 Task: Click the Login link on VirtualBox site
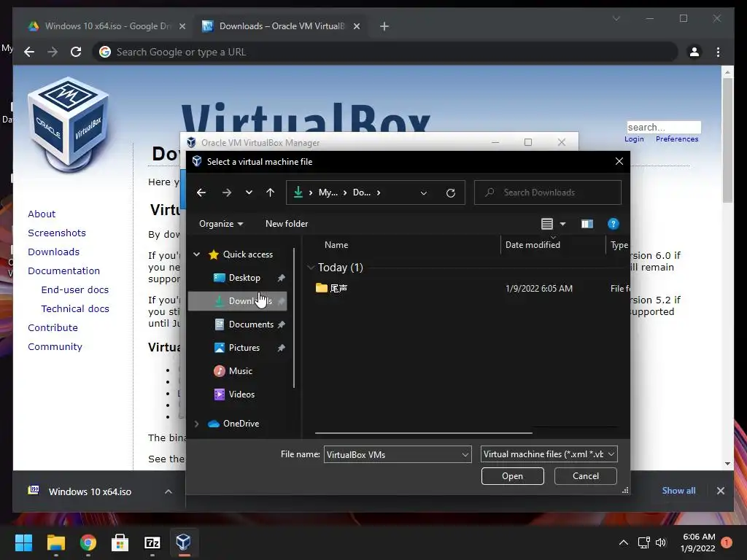coord(634,139)
